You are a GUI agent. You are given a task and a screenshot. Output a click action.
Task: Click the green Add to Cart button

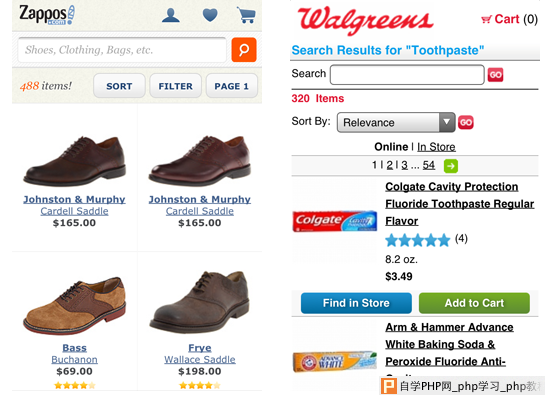click(474, 303)
